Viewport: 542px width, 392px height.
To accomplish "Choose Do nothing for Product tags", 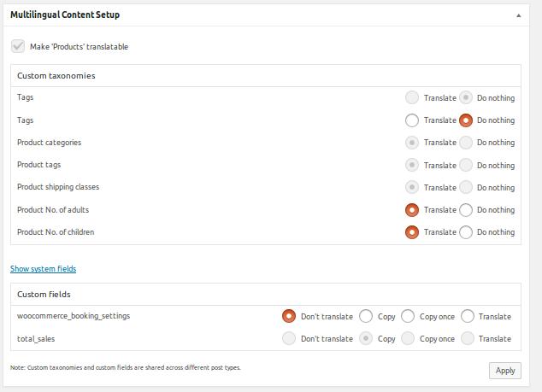I will (466, 165).
